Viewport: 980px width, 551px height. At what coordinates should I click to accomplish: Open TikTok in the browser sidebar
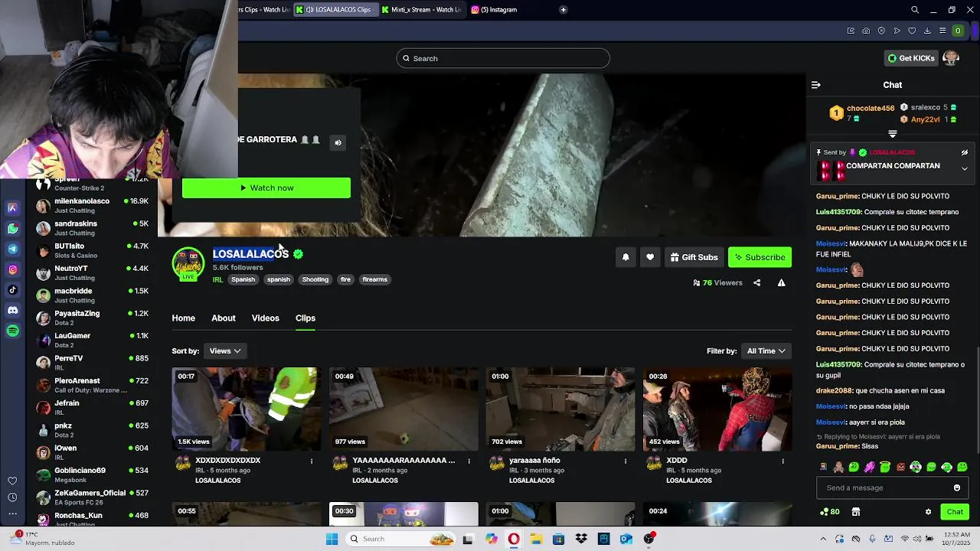[12, 290]
